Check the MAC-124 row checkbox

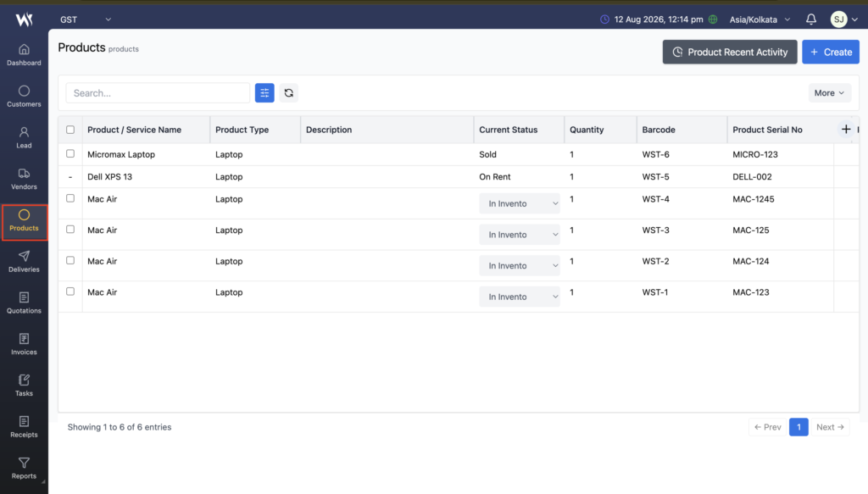coord(70,260)
